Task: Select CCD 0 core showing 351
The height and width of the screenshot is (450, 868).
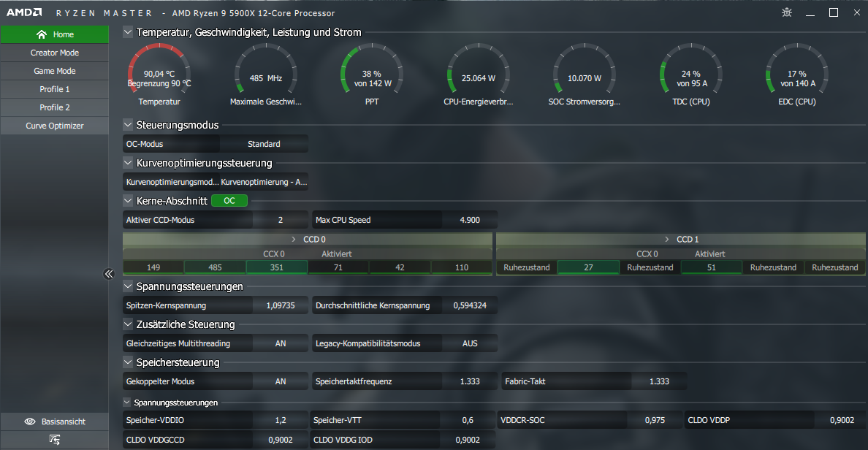Action: point(277,267)
